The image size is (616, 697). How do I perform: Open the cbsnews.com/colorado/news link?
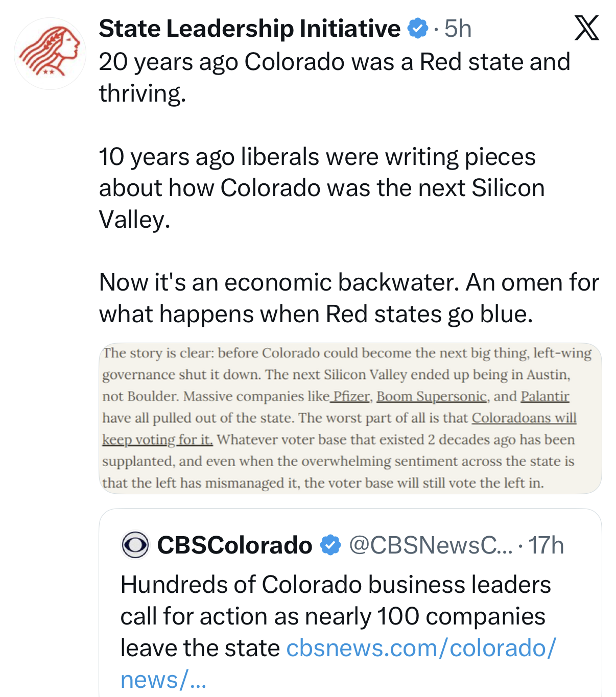click(420, 648)
